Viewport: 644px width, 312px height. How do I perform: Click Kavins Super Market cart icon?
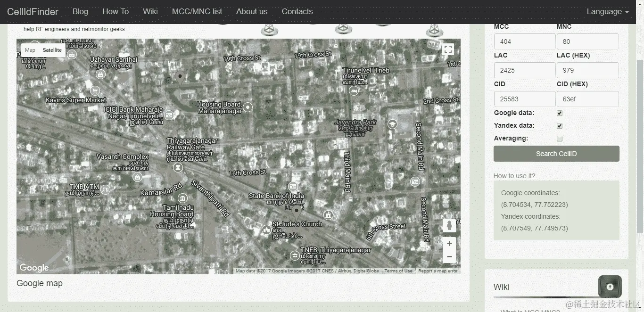[95, 90]
